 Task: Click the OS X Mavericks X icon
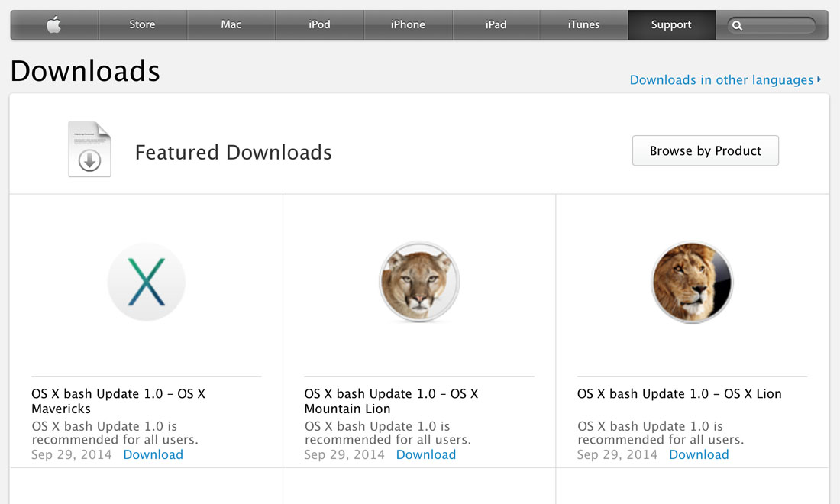(x=146, y=281)
